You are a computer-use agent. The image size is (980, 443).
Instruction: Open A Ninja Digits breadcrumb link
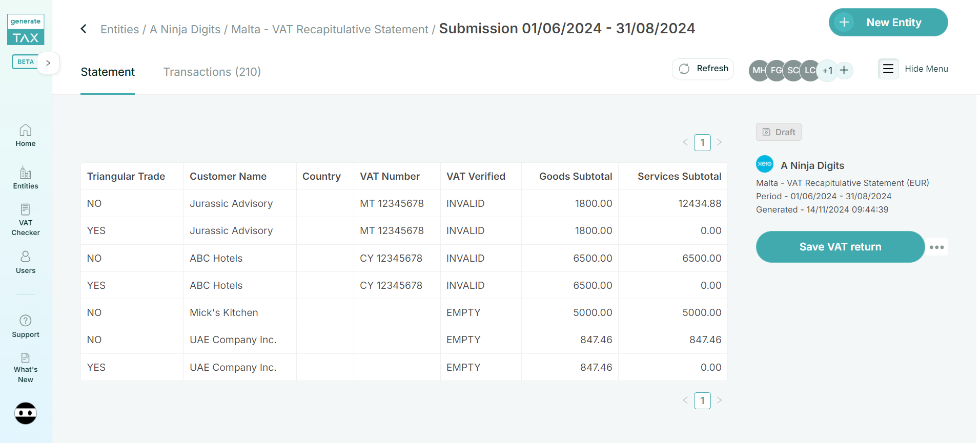pos(185,30)
